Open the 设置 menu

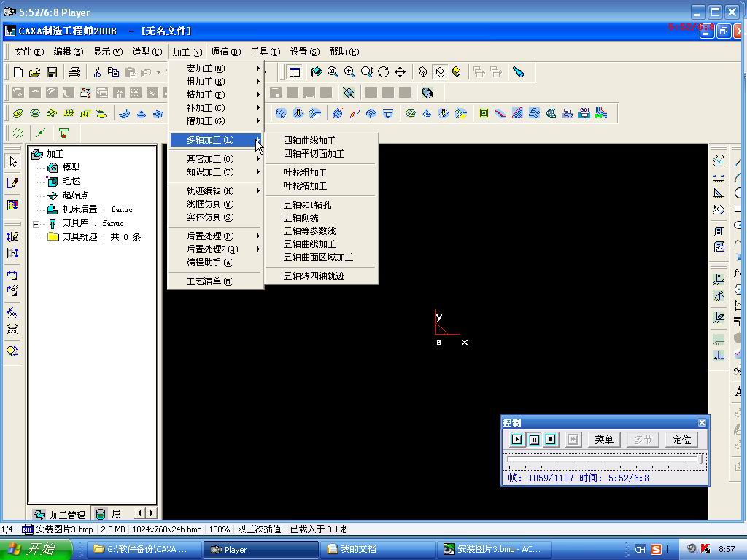tap(304, 52)
